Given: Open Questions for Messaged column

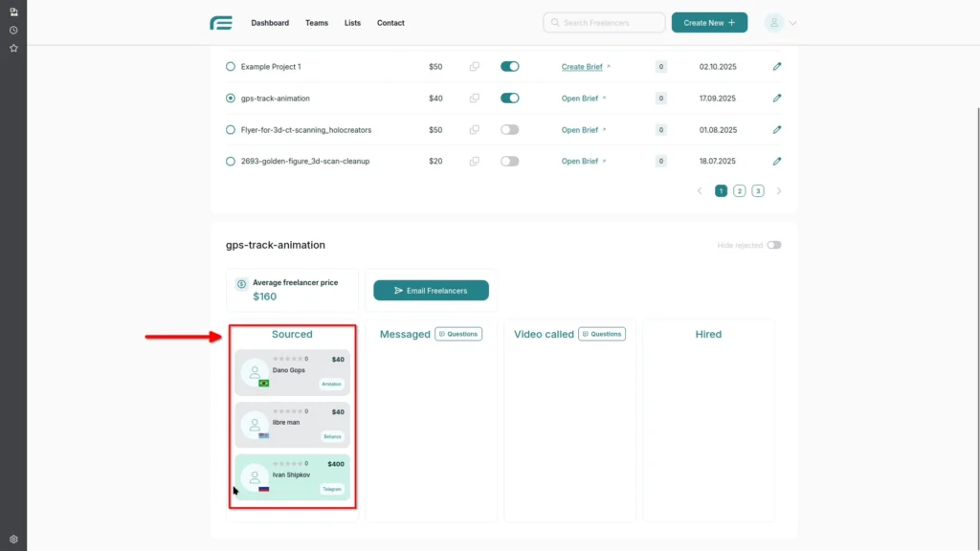Looking at the screenshot, I should coord(458,334).
